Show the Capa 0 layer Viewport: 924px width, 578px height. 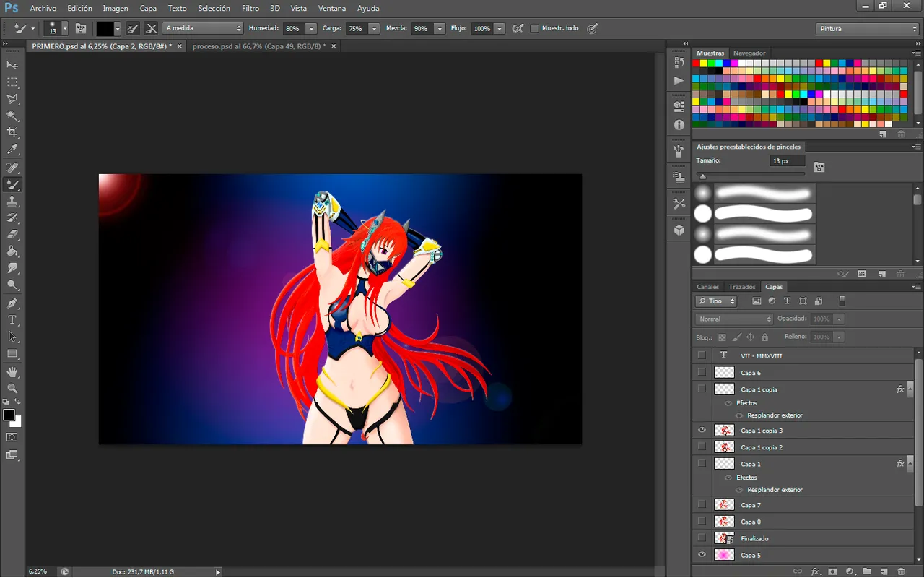[x=702, y=522]
